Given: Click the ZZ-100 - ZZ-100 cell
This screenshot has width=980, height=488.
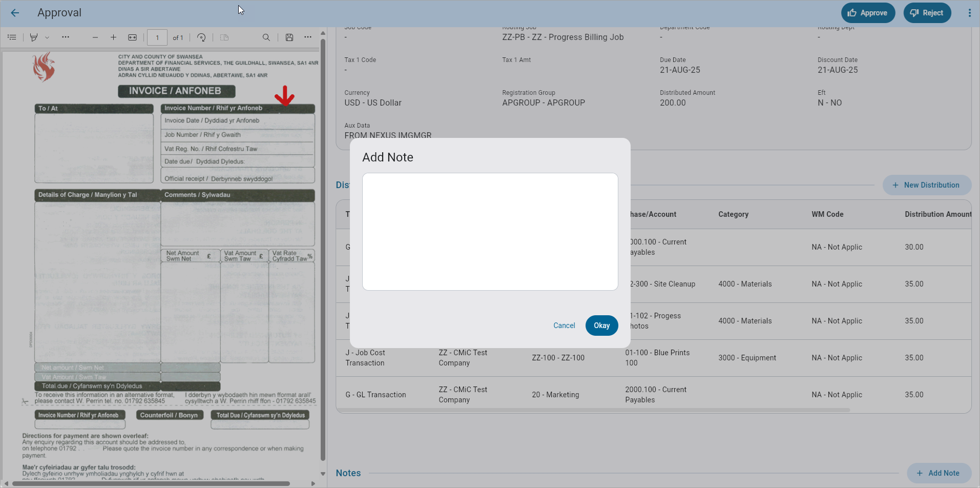Looking at the screenshot, I should pyautogui.click(x=558, y=358).
